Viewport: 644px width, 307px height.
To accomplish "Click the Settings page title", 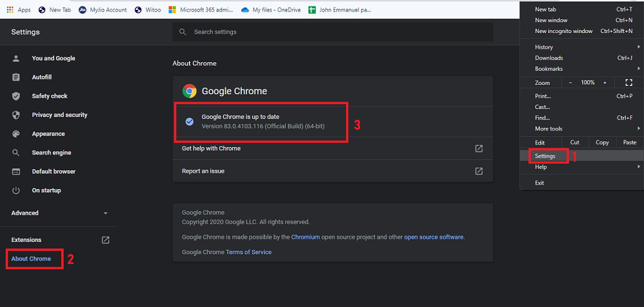I will tap(25, 32).
